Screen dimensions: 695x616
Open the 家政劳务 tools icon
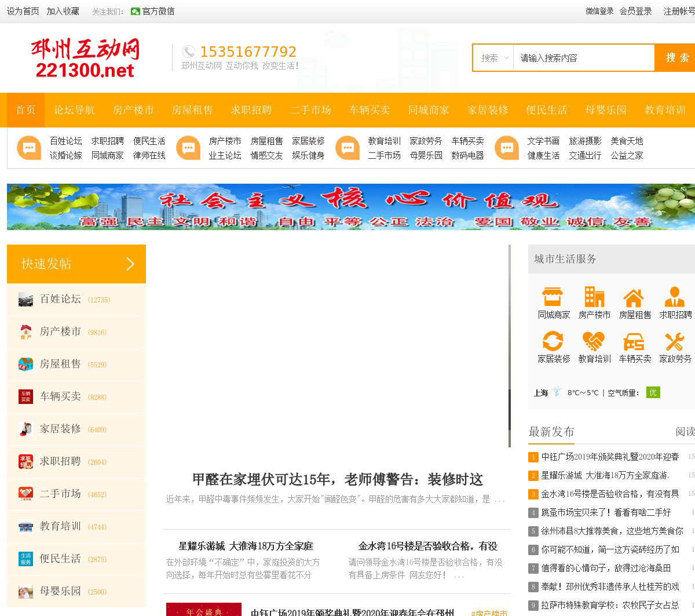(x=675, y=341)
